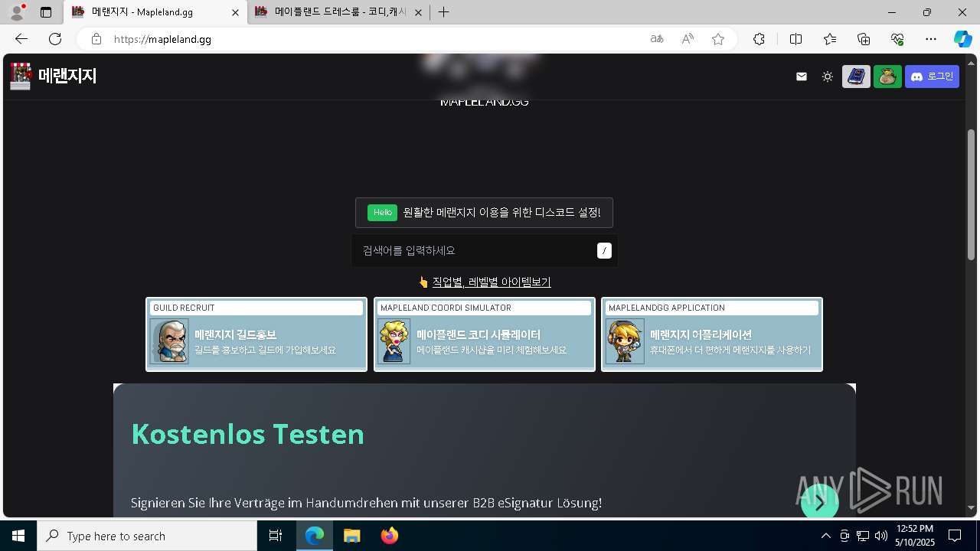
Task: Click the Discord 로그인 button
Action: (x=932, y=77)
